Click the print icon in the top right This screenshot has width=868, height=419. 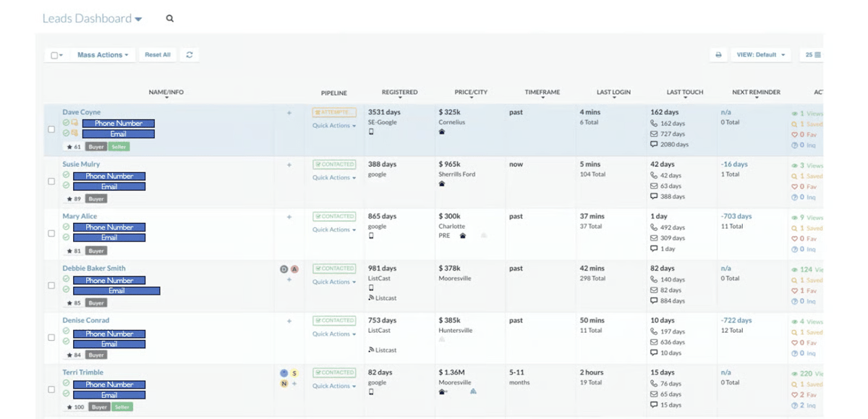[x=718, y=54]
